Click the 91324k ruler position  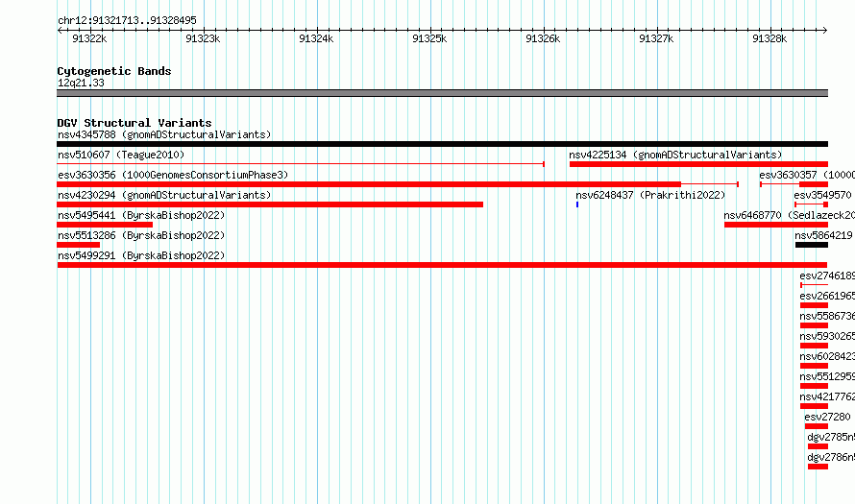[x=316, y=38]
